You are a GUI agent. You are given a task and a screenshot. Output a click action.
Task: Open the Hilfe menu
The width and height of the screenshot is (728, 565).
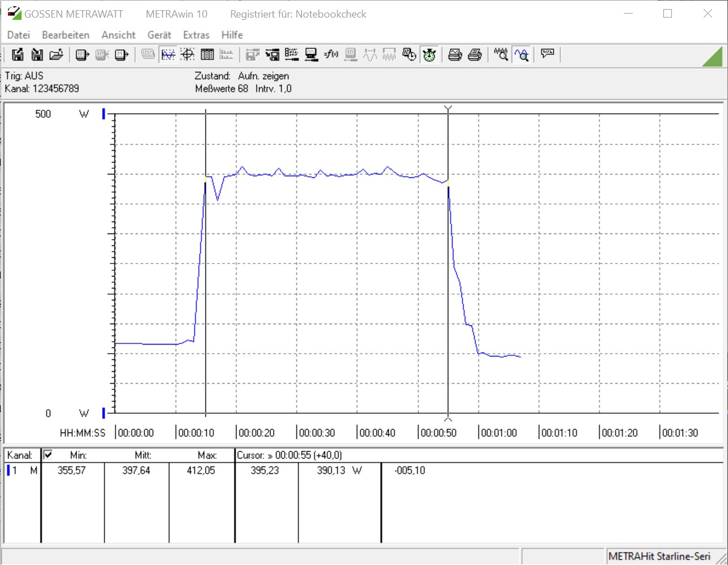[232, 35]
